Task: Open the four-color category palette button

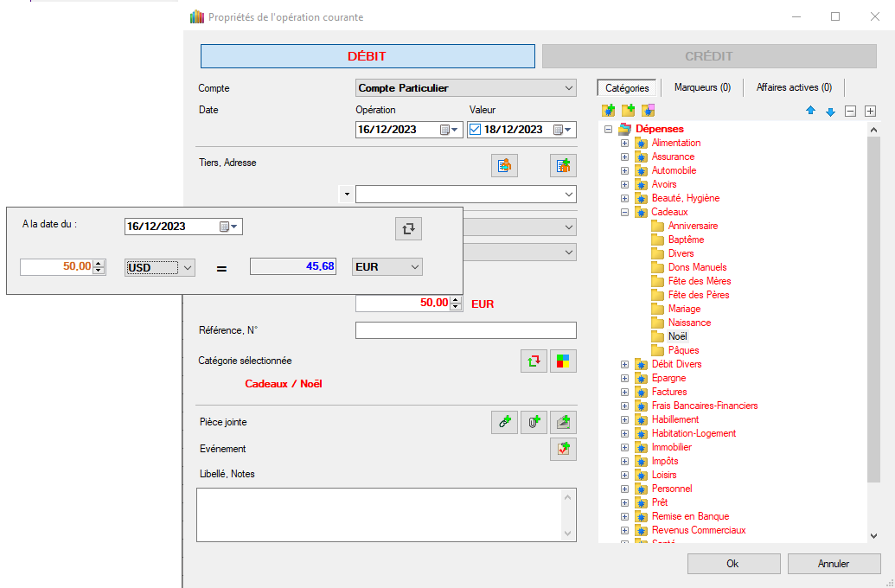Action: (x=563, y=361)
